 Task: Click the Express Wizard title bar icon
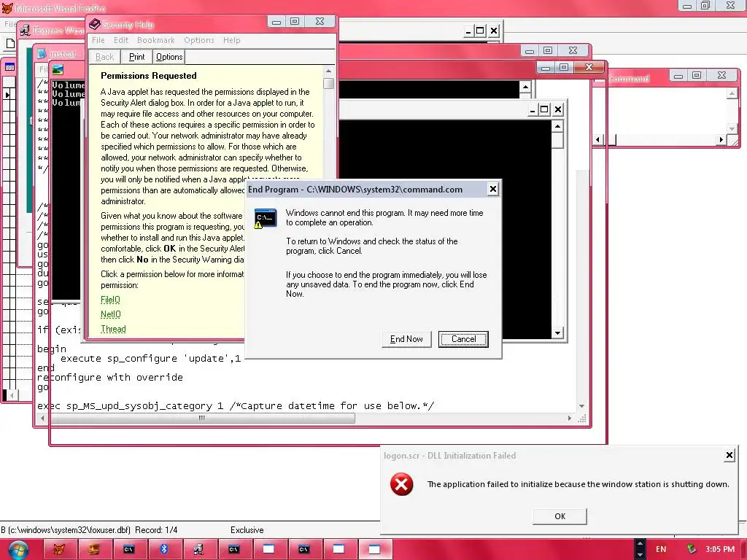pyautogui.click(x=25, y=31)
